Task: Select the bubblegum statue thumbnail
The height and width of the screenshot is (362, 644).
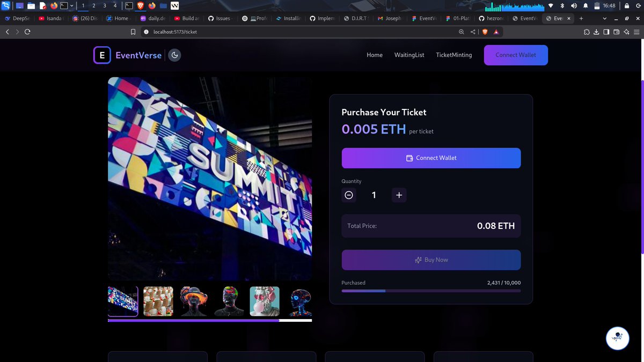Action: tap(265, 301)
